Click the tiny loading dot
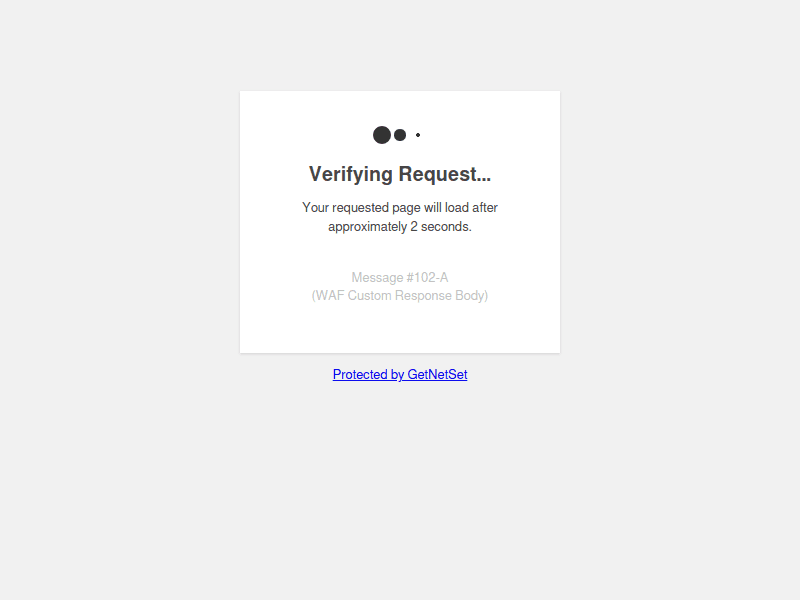This screenshot has height=600, width=800. point(418,135)
